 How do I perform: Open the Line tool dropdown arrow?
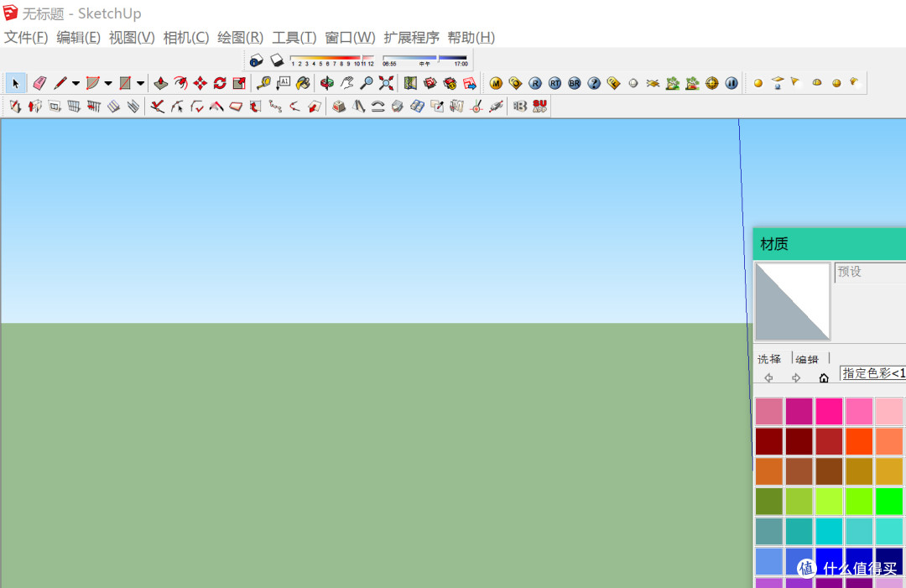click(x=75, y=83)
